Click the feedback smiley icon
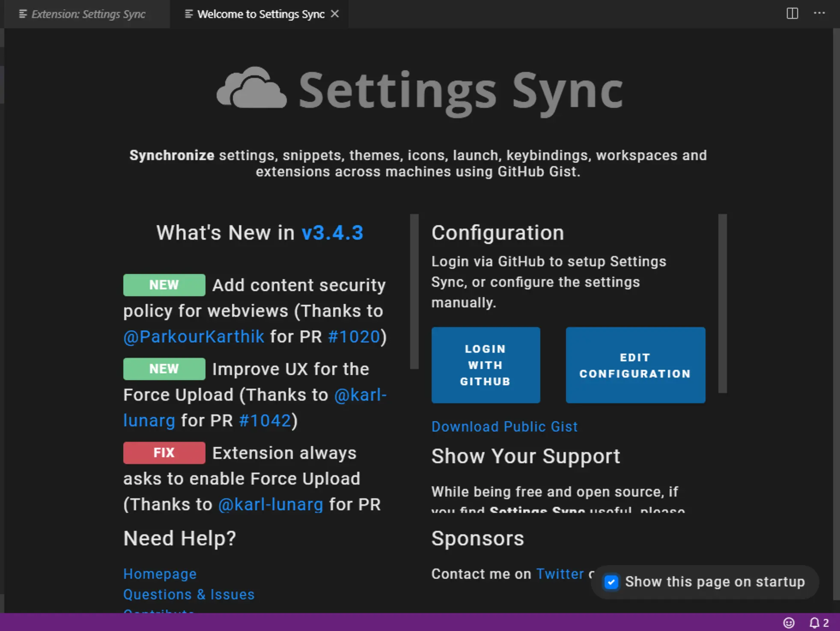The height and width of the screenshot is (631, 840). (x=789, y=622)
